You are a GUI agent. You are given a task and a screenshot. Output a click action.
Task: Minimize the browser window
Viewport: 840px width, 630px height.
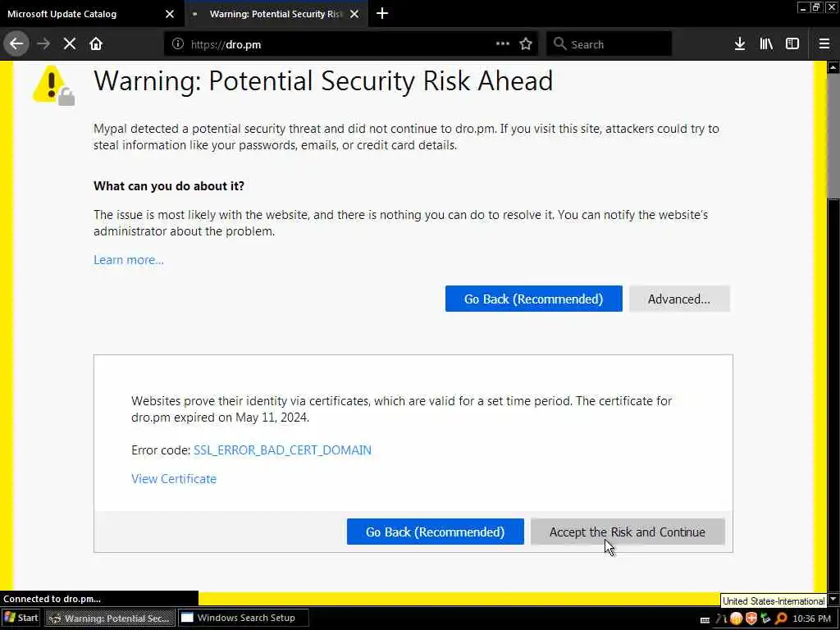(802, 7)
